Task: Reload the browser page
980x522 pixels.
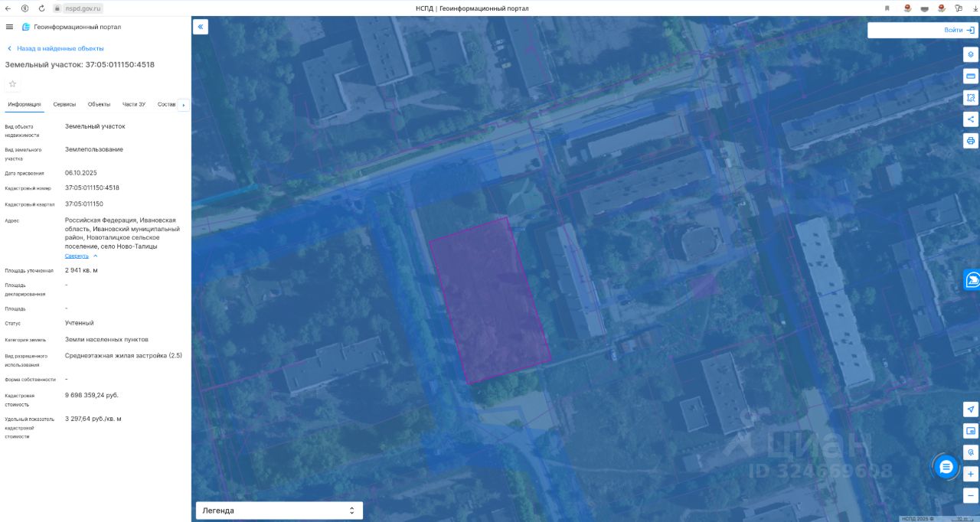Action: point(41,8)
